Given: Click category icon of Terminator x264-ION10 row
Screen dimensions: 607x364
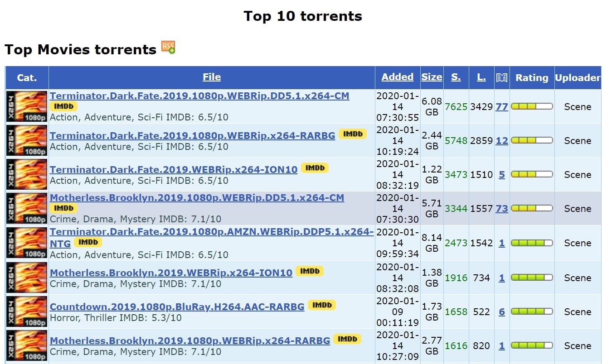Looking at the screenshot, I should (27, 174).
